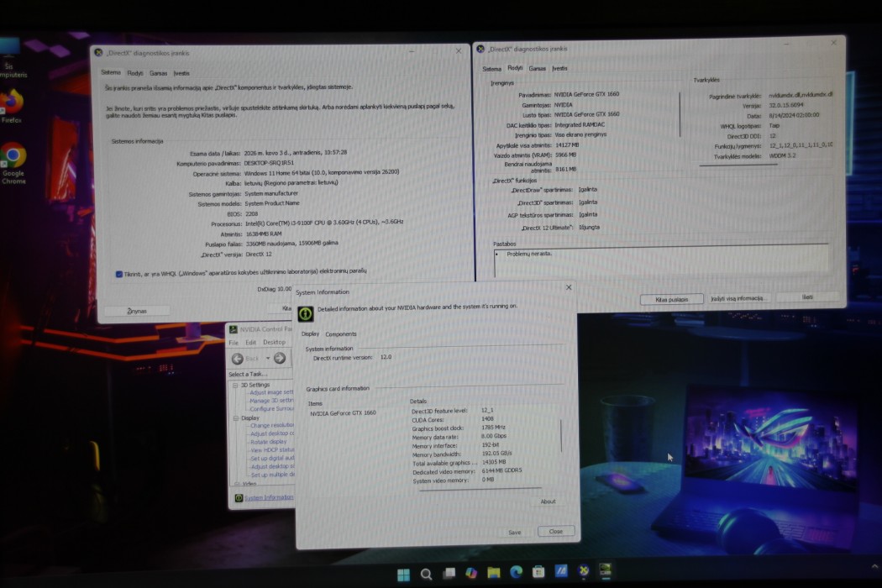Open taskbar Search
The width and height of the screenshot is (882, 588).
[426, 574]
